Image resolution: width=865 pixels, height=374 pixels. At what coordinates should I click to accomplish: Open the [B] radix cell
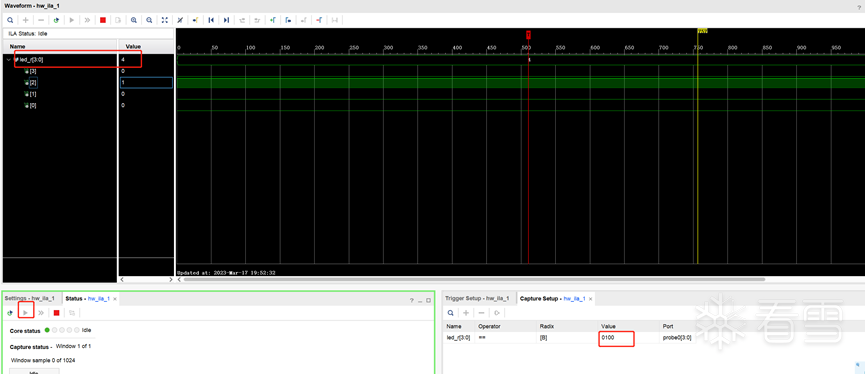[567, 338]
